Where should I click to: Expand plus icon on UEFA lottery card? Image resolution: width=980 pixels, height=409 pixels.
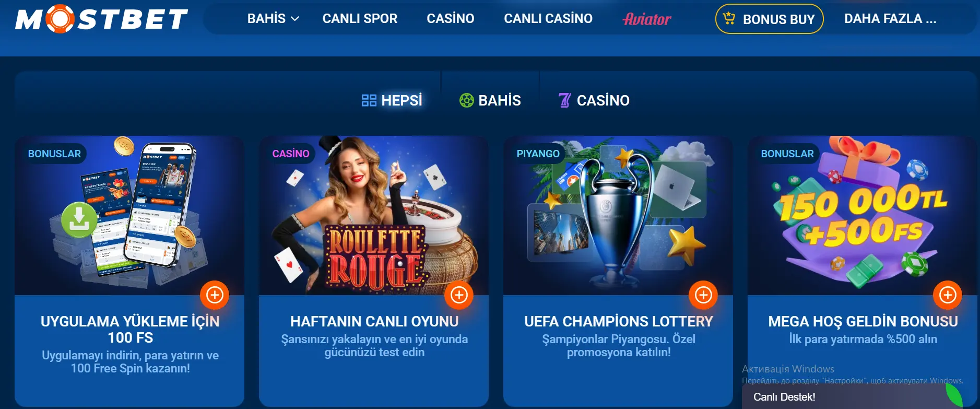click(703, 295)
